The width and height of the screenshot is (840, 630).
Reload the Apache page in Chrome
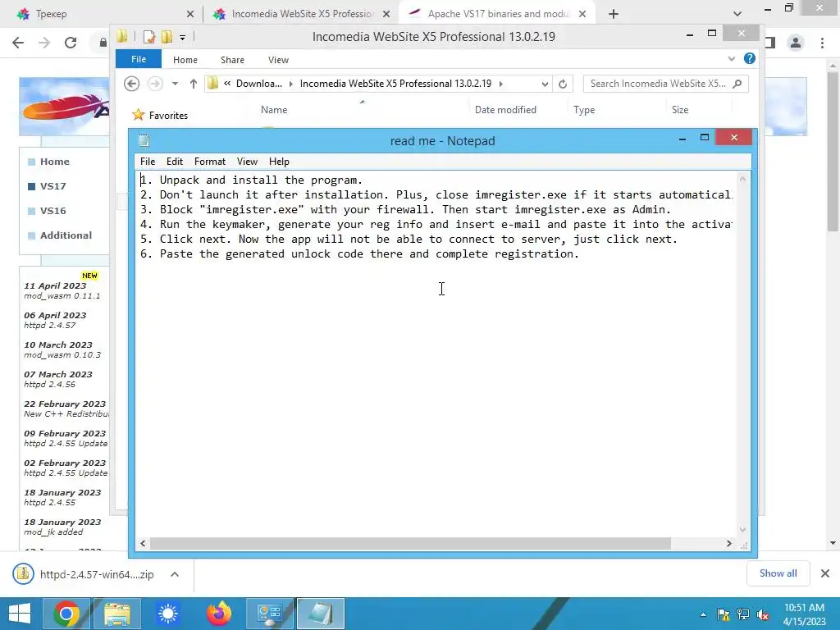pyautogui.click(x=71, y=43)
